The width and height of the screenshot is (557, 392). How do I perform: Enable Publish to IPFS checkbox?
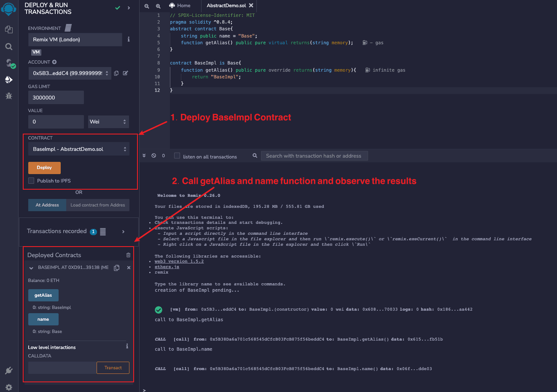pyautogui.click(x=31, y=181)
